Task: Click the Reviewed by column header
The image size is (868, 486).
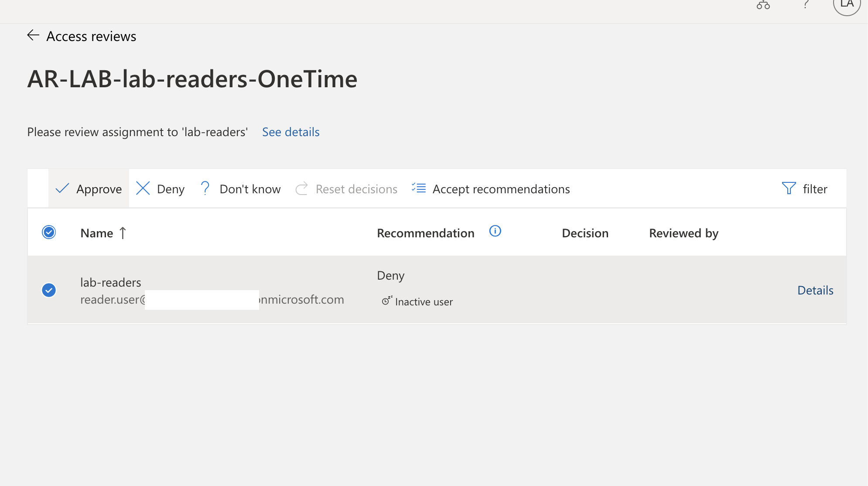Action: 683,233
